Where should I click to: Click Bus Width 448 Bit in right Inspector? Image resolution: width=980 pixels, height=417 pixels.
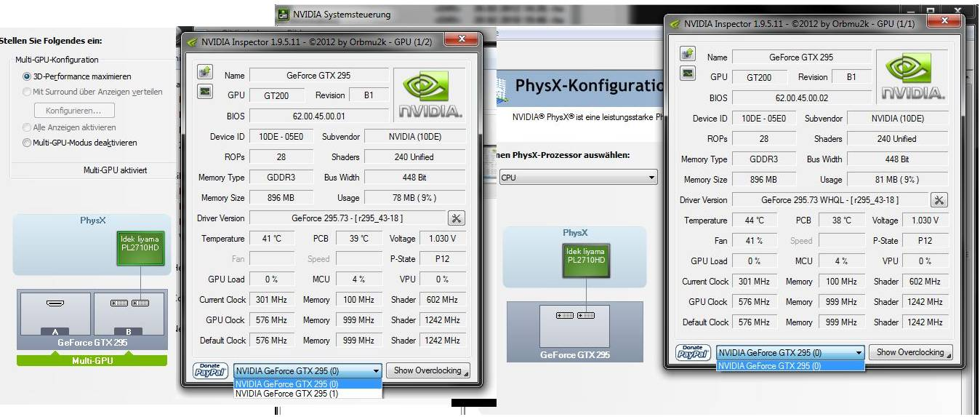click(897, 159)
